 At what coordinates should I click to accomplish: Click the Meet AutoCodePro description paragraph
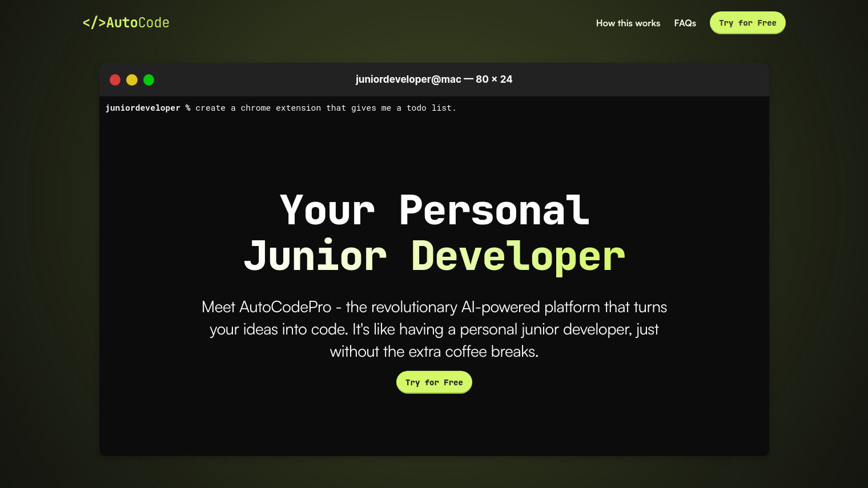coord(434,329)
